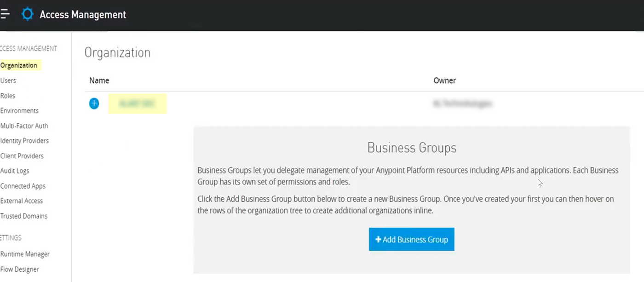Expand the organization row plus icon
The image size is (644, 282).
point(94,104)
